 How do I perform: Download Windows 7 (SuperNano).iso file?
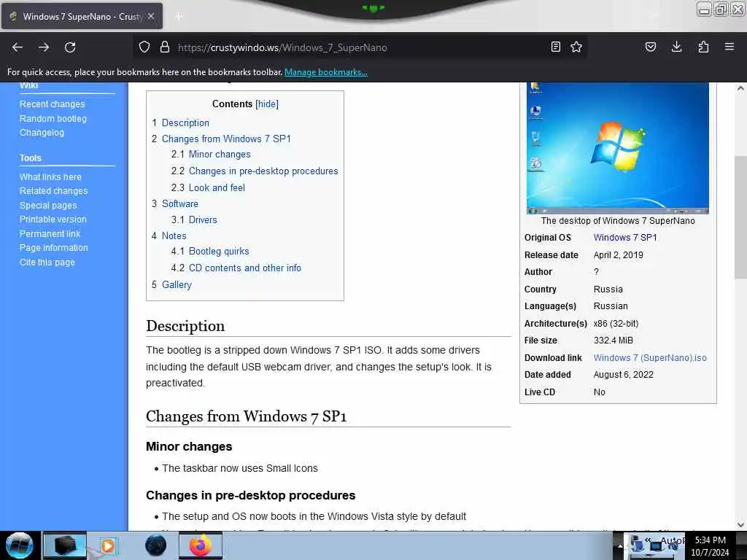[x=650, y=357]
